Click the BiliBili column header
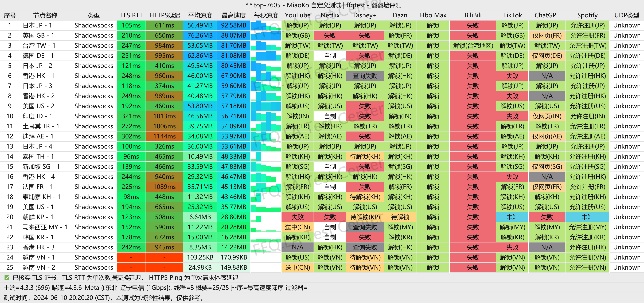This screenshot has height=303, width=644. [x=473, y=15]
